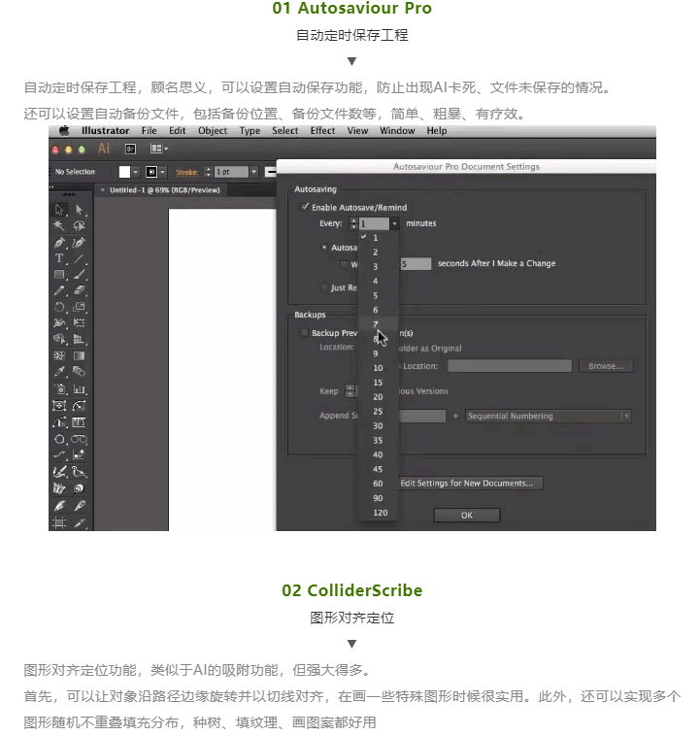Choose 120 minutes from interval list
This screenshot has height=736, width=700.
pyautogui.click(x=381, y=513)
